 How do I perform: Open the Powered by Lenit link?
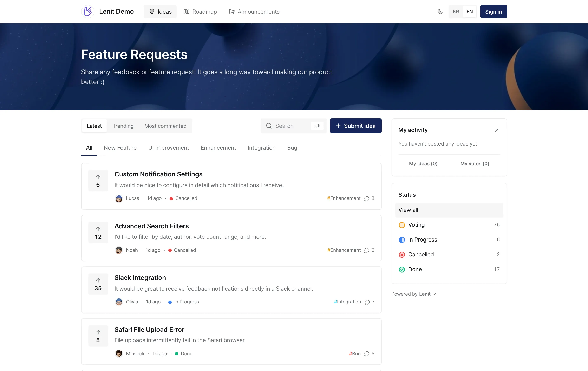(414, 294)
